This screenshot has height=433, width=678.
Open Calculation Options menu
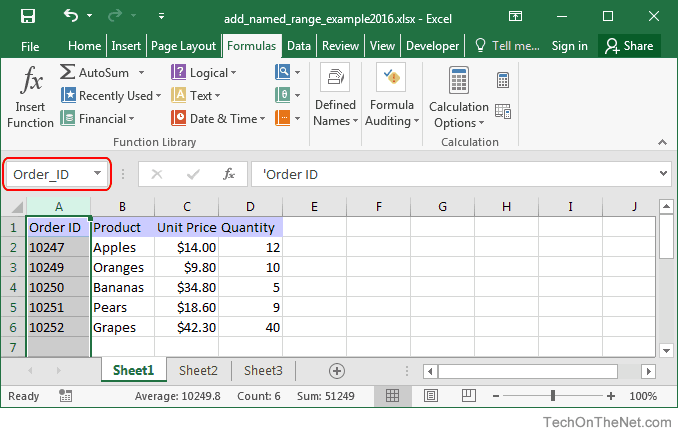point(459,98)
